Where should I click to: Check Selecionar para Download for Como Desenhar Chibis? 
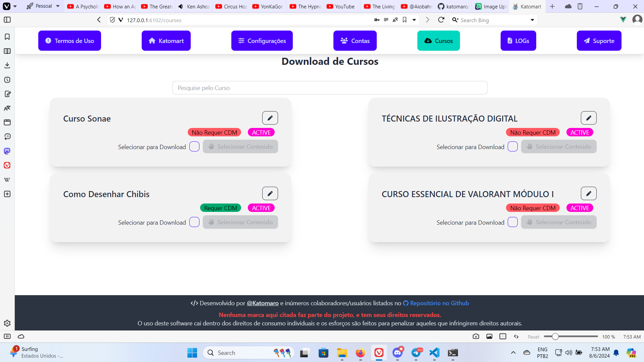click(194, 222)
